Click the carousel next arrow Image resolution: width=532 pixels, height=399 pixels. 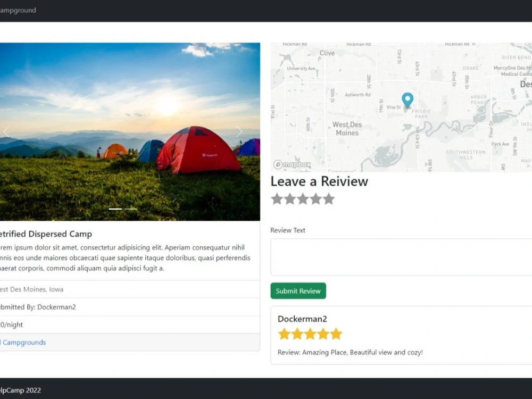[239, 132]
